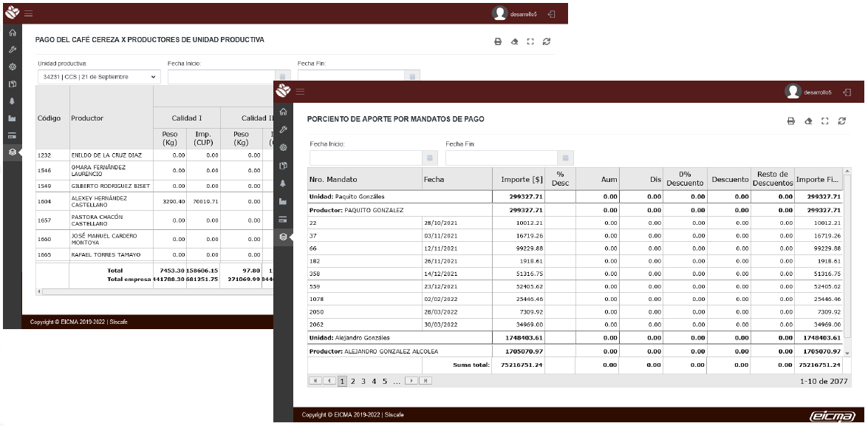Toggle hamburger menu in the front window
Screen dimensions: 868x426
click(299, 92)
